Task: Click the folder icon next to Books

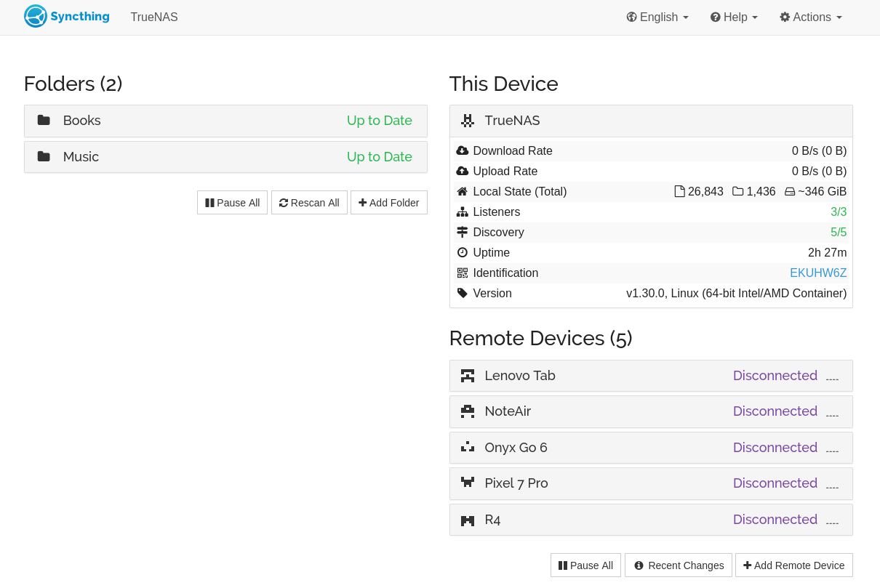Action: tap(44, 120)
